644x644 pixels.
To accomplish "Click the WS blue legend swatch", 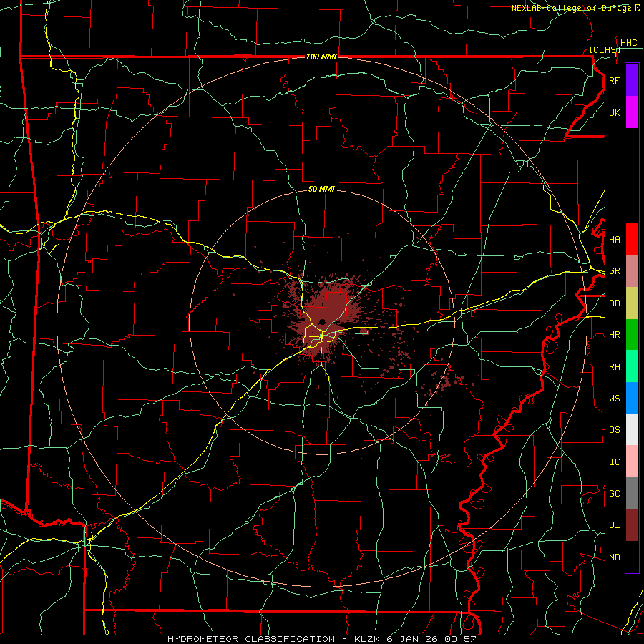I will point(632,398).
